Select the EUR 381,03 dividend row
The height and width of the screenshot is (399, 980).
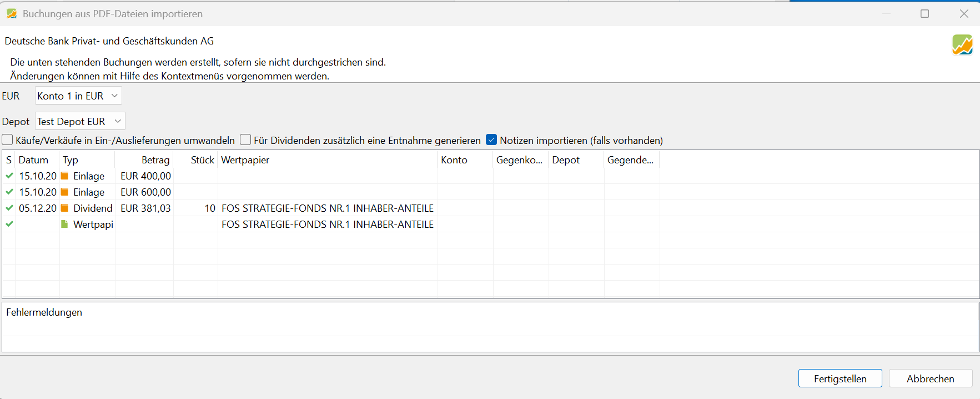pyautogui.click(x=145, y=208)
